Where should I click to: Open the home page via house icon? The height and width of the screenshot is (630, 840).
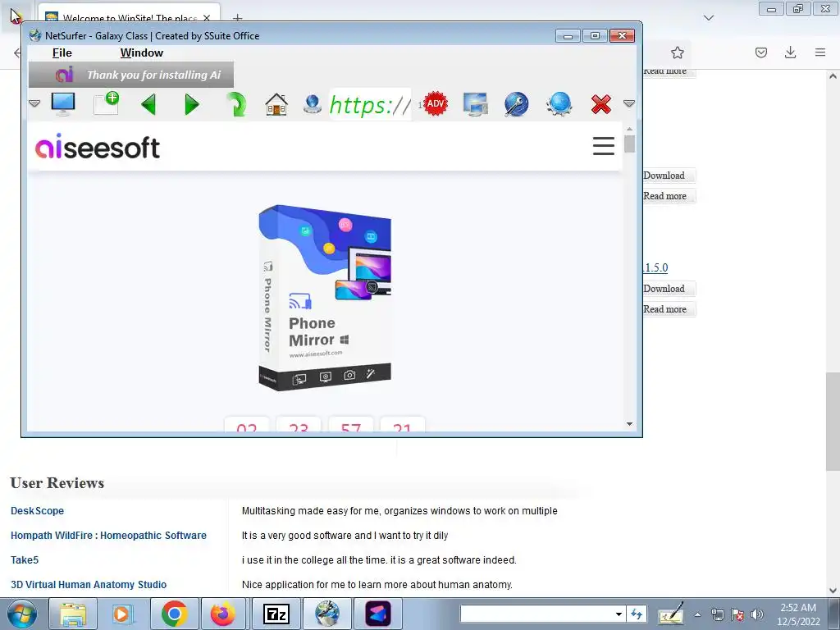(276, 104)
